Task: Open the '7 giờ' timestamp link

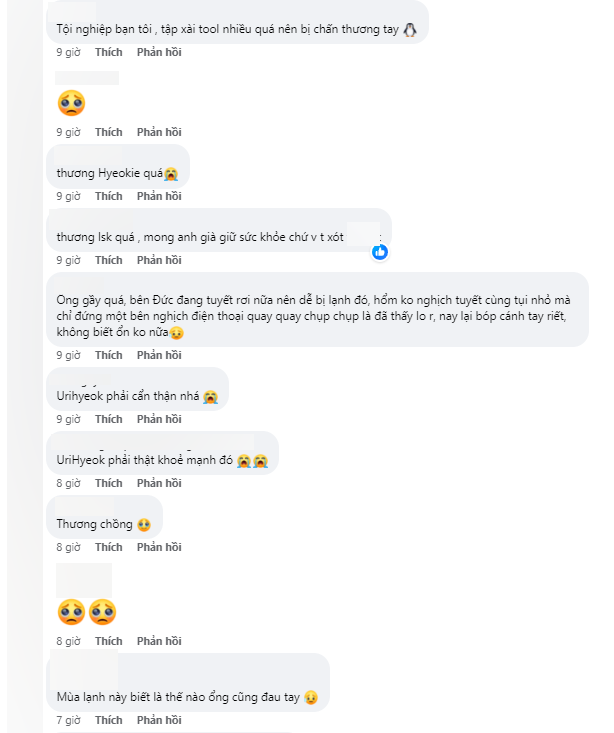Action: [x=67, y=720]
